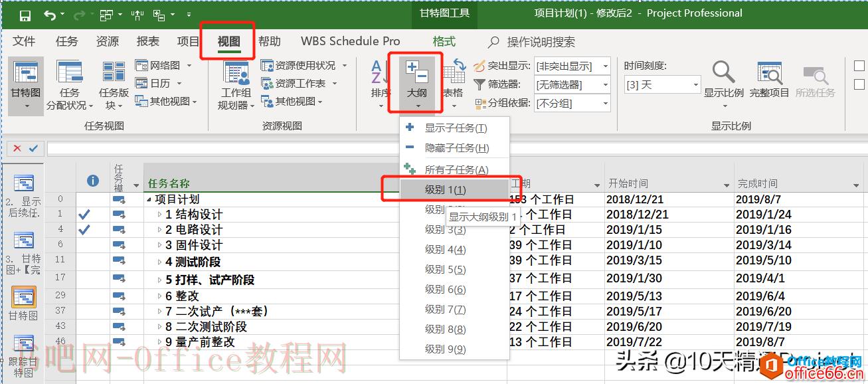Switch to the 项目 ribbon tab
Image resolution: width=868 pixels, height=384 pixels.
(188, 41)
